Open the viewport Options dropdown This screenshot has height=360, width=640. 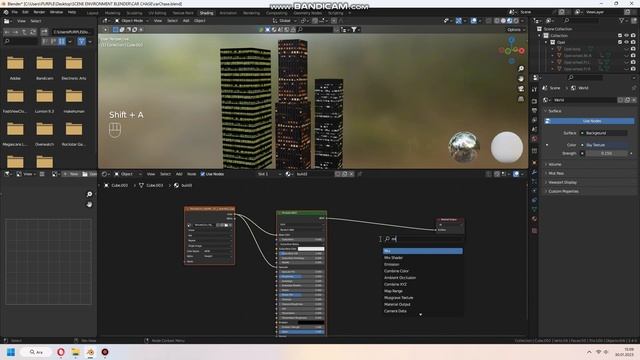(x=516, y=30)
